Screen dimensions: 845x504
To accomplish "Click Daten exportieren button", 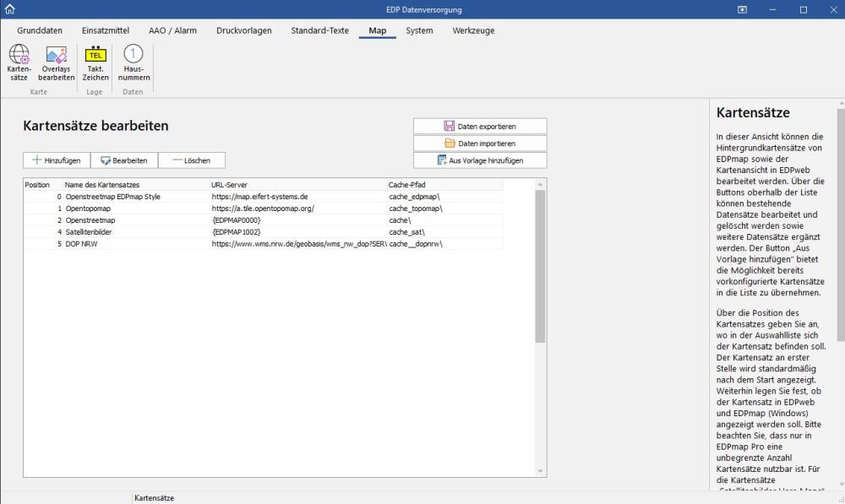I will tap(480, 126).
